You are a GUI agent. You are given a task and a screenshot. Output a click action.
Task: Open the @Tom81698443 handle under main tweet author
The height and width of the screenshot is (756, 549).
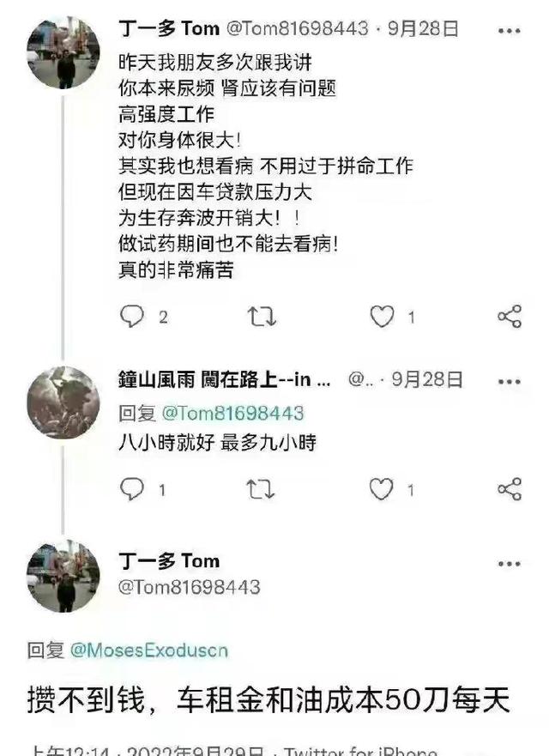pyautogui.click(x=189, y=588)
